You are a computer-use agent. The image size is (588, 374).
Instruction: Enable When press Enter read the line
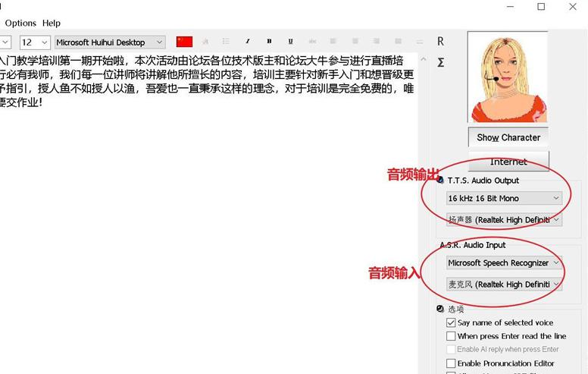click(x=452, y=336)
